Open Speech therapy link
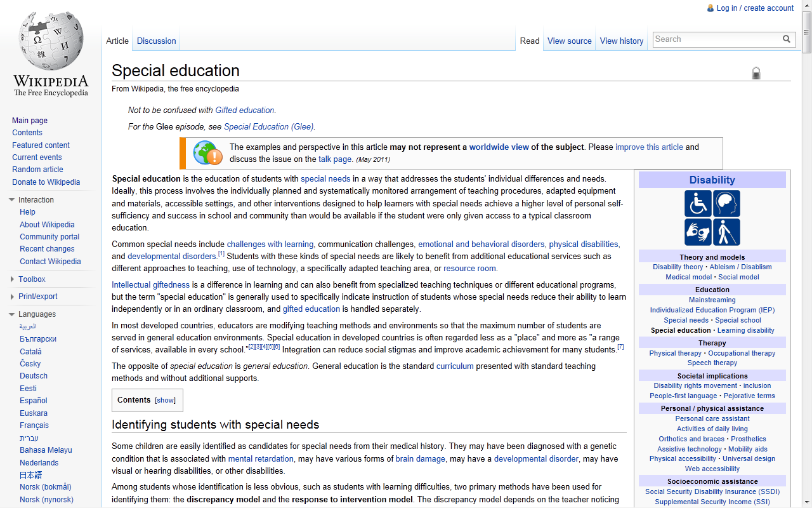 click(x=712, y=363)
